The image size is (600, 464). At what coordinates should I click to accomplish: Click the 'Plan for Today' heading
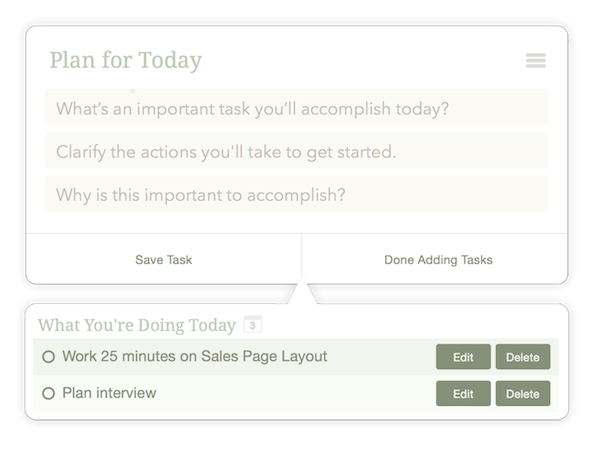pyautogui.click(x=125, y=60)
